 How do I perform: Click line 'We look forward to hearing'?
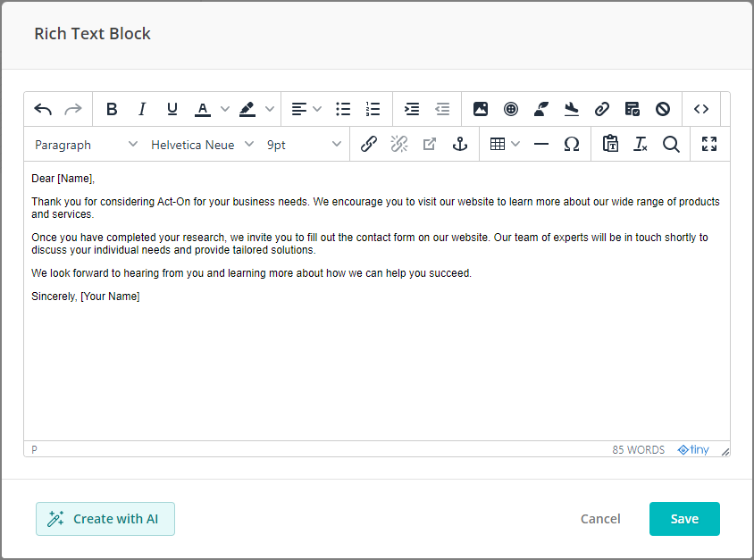click(252, 273)
